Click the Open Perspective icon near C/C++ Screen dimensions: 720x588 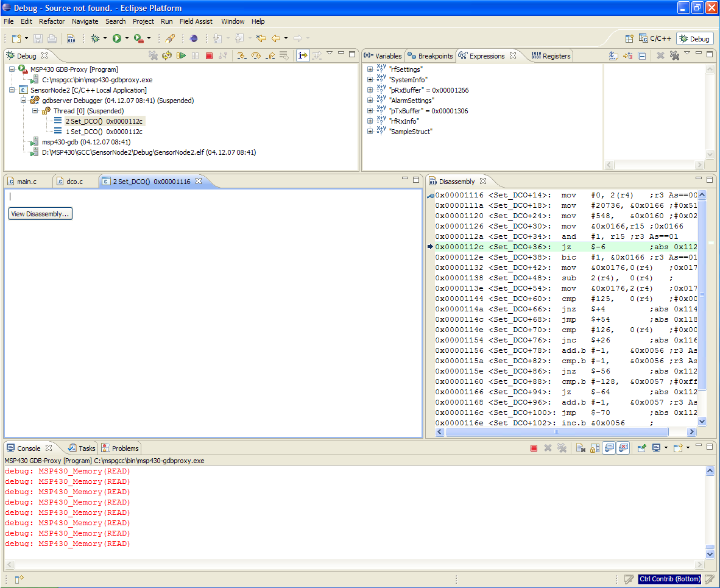click(x=629, y=38)
